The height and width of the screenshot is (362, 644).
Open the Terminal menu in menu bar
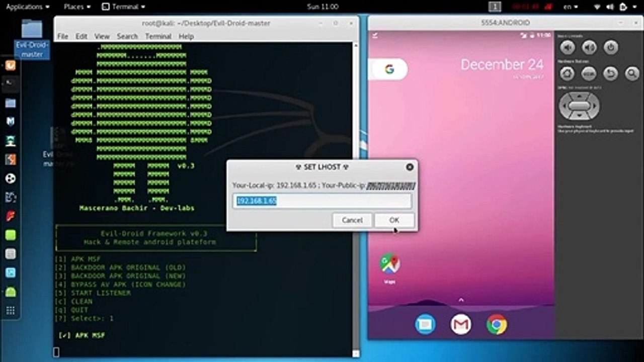[x=158, y=36]
